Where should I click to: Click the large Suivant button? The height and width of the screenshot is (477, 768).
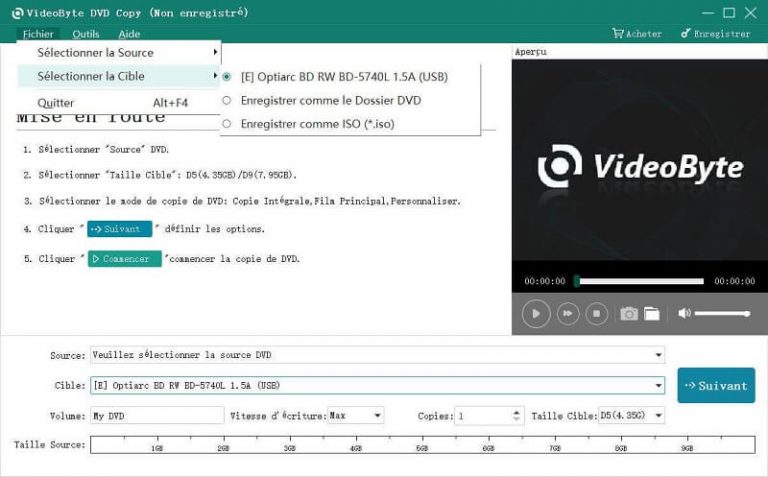716,385
